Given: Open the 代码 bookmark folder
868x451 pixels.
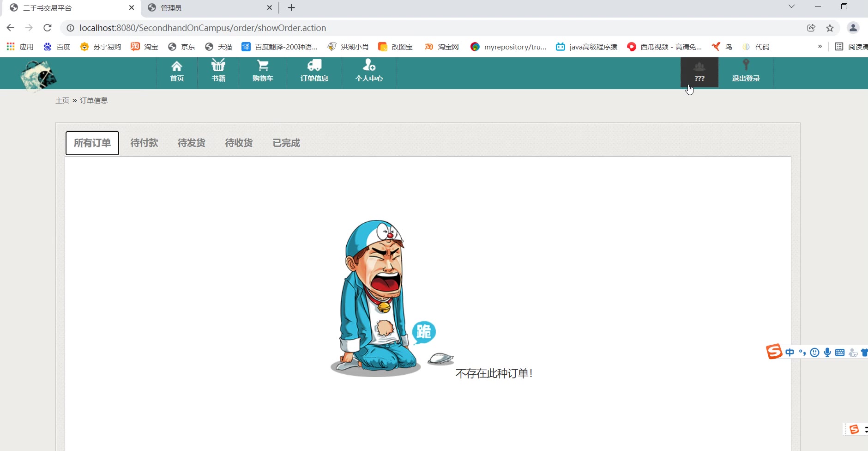Looking at the screenshot, I should click(756, 47).
